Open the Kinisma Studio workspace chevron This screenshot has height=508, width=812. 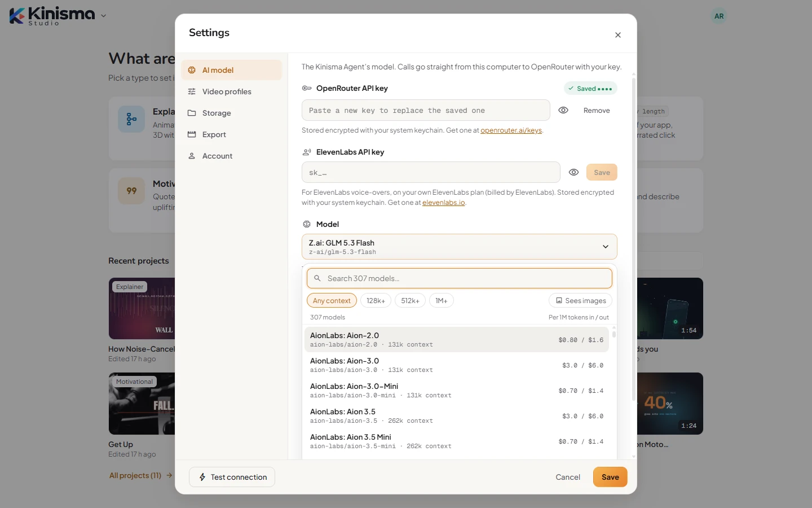click(x=103, y=16)
